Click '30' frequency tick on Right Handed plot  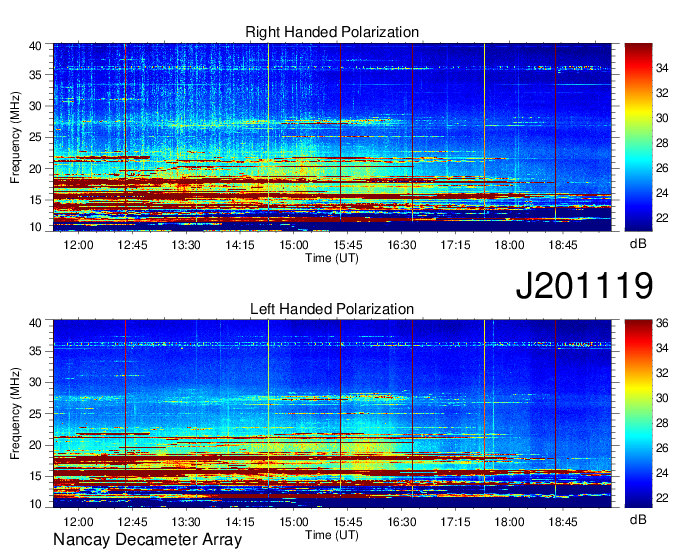click(36, 106)
